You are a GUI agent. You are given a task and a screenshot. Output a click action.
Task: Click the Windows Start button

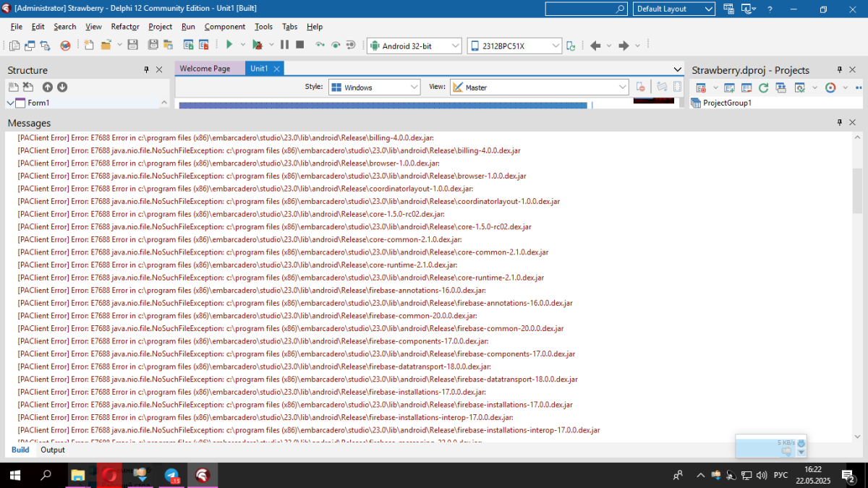pos(14,475)
